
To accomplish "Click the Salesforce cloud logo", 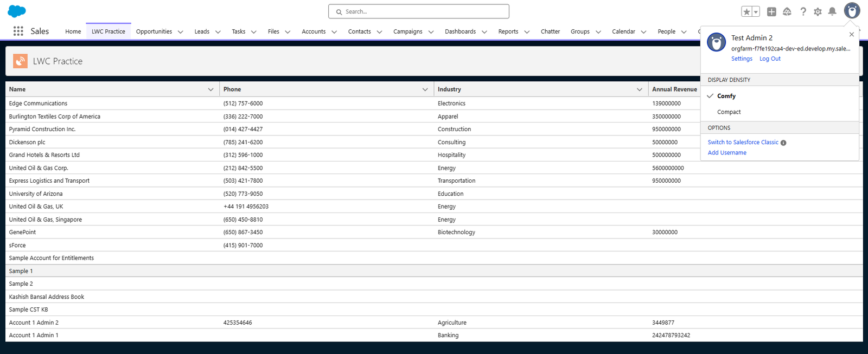I will (x=17, y=11).
